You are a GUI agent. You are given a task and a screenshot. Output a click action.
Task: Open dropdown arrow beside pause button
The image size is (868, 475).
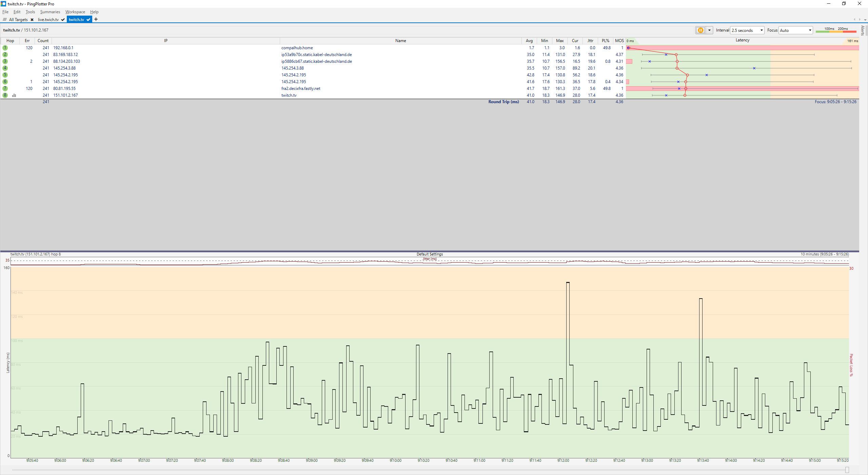click(x=709, y=30)
